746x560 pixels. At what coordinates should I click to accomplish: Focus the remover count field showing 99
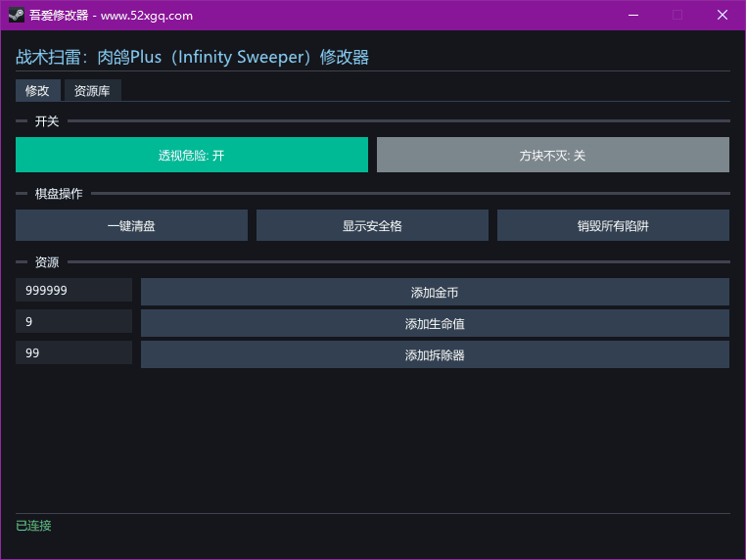coord(73,353)
